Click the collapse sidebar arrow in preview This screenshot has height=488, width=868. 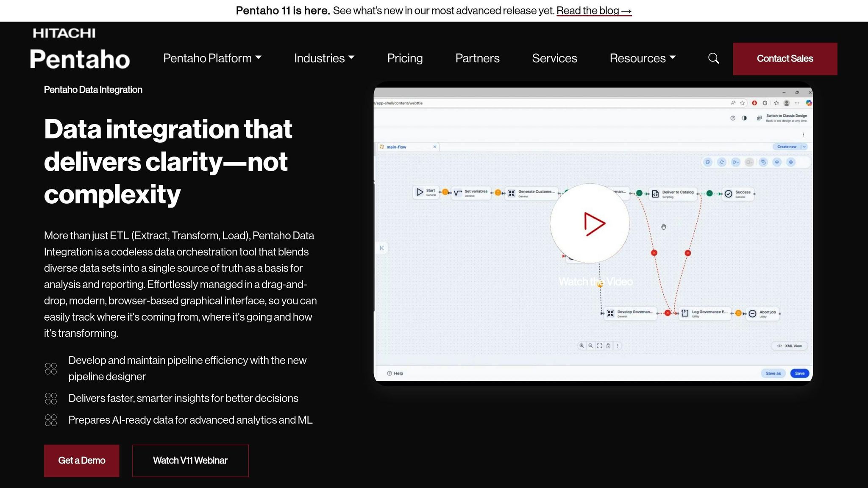381,248
